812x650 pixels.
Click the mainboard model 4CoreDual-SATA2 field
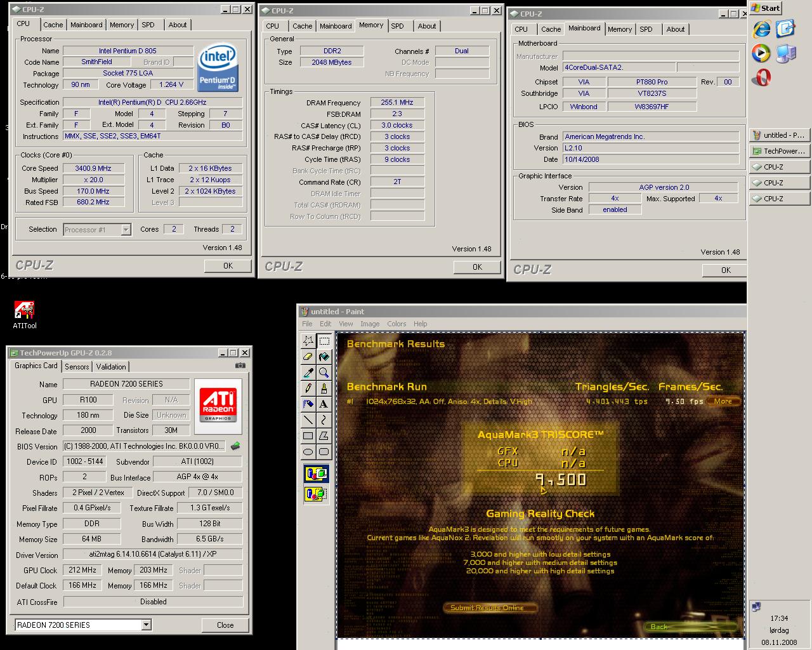618,67
